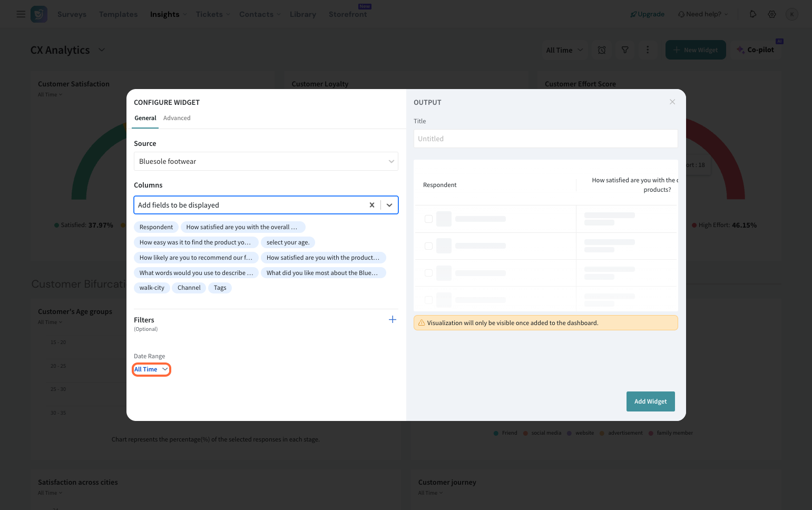Click the plus icon to add a filter
This screenshot has height=510, width=812.
pos(392,320)
